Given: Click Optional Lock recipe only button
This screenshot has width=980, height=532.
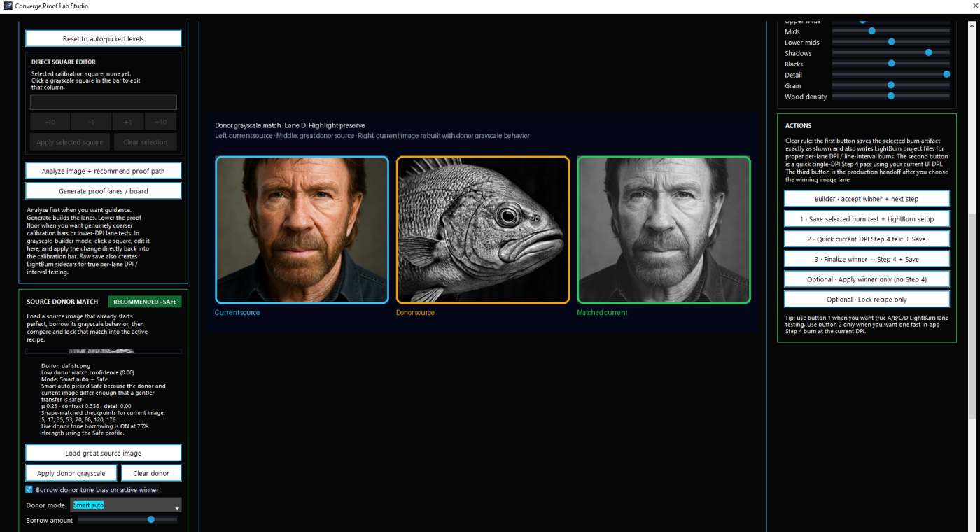Looking at the screenshot, I should pyautogui.click(x=867, y=300).
